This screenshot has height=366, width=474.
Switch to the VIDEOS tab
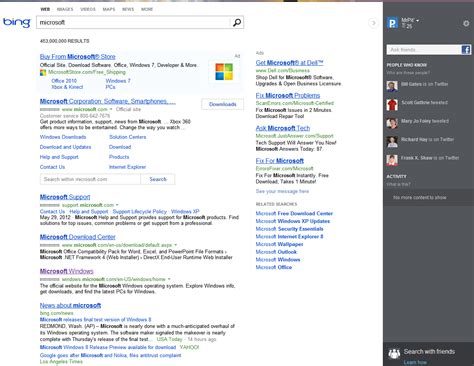pos(88,9)
